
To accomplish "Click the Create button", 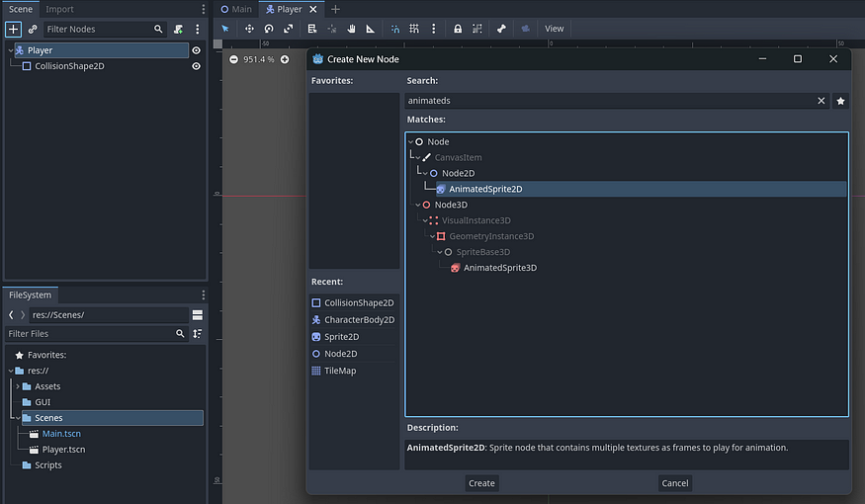I will click(481, 483).
